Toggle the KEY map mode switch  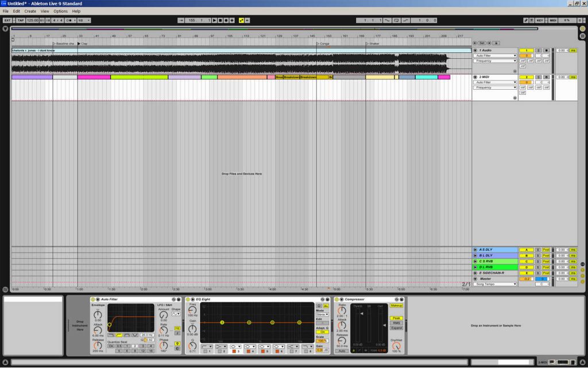tap(540, 20)
